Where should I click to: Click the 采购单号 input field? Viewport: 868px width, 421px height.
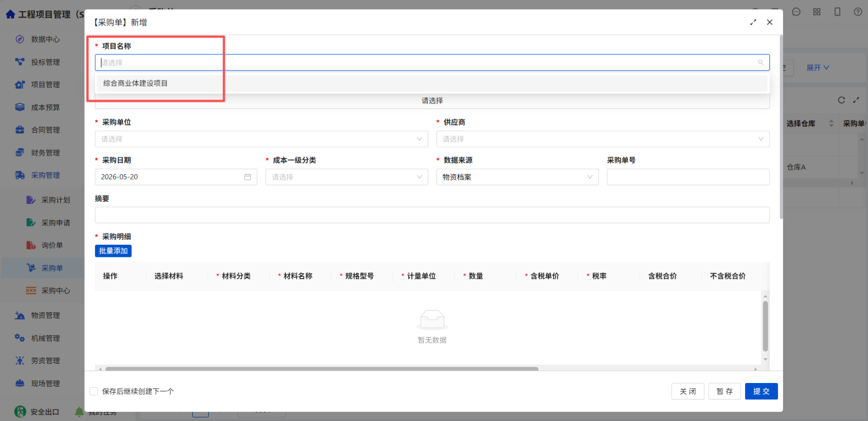tap(688, 177)
